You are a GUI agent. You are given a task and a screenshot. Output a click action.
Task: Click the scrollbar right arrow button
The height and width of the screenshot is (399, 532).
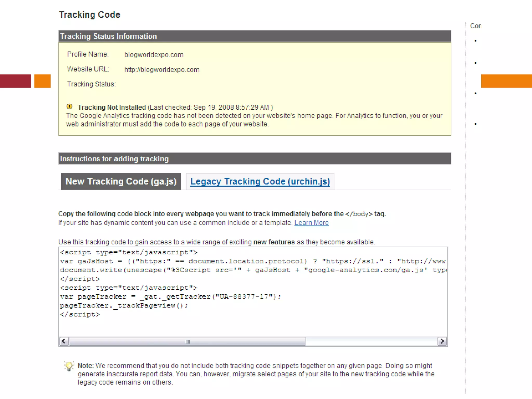point(442,341)
